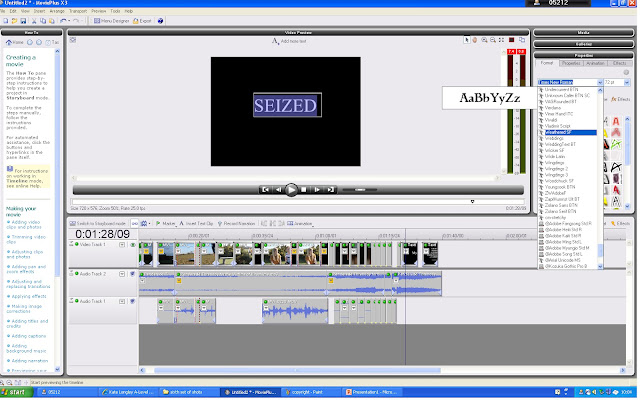Expand Audio Track 1 dropdown
The height and width of the screenshot is (400, 640).
[122, 302]
